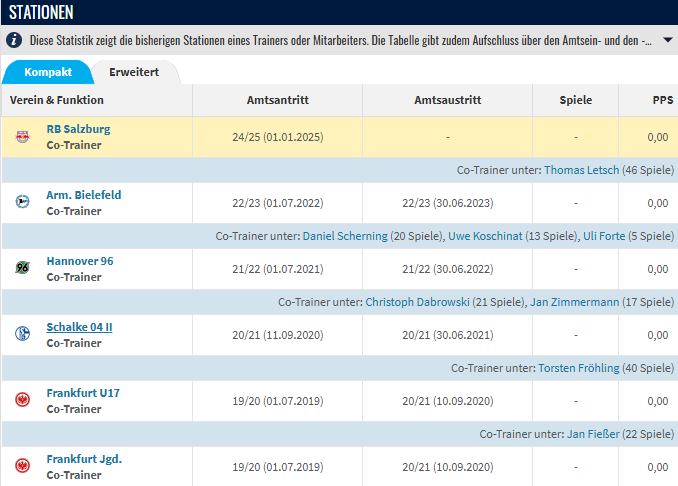Select the Kompakt tab

pos(47,72)
